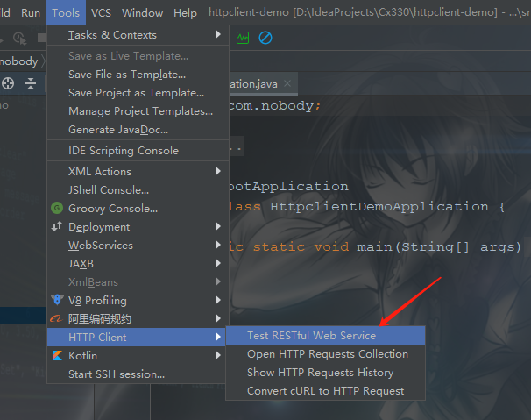
Task: Click the Alibaba coding guidelines icon
Action: point(56,318)
